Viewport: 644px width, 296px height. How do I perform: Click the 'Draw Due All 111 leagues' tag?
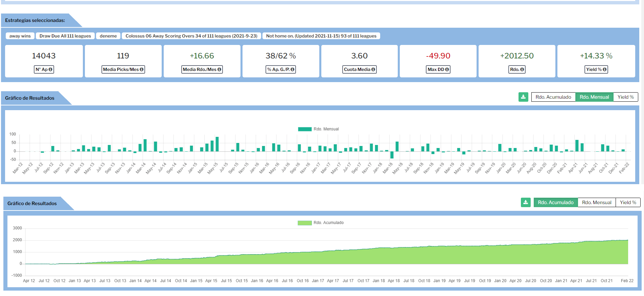tap(65, 36)
